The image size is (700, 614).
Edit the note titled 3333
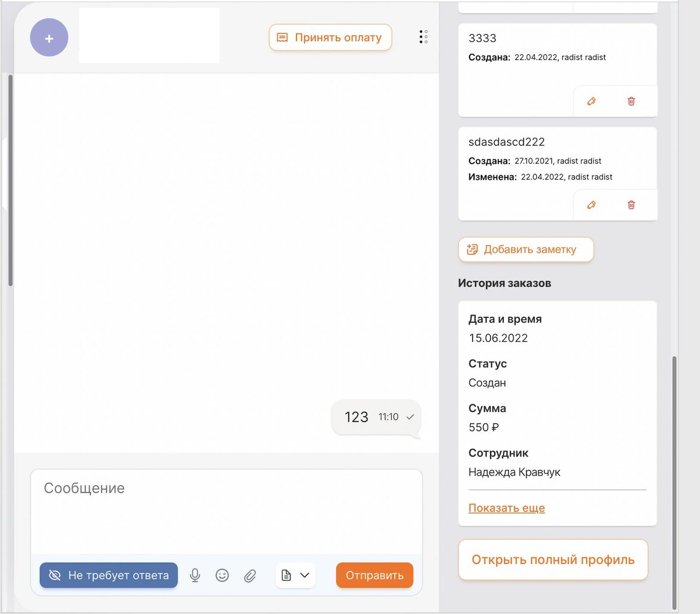[x=591, y=102]
